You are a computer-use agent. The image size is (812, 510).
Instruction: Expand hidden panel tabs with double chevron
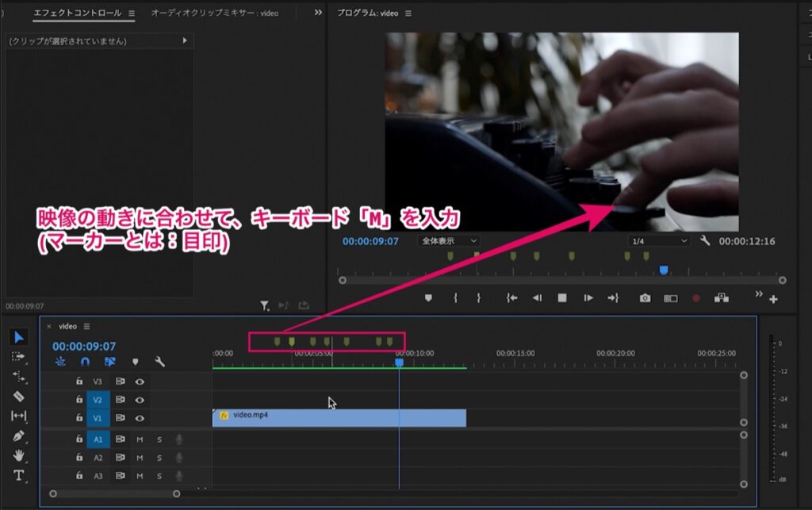click(x=318, y=13)
